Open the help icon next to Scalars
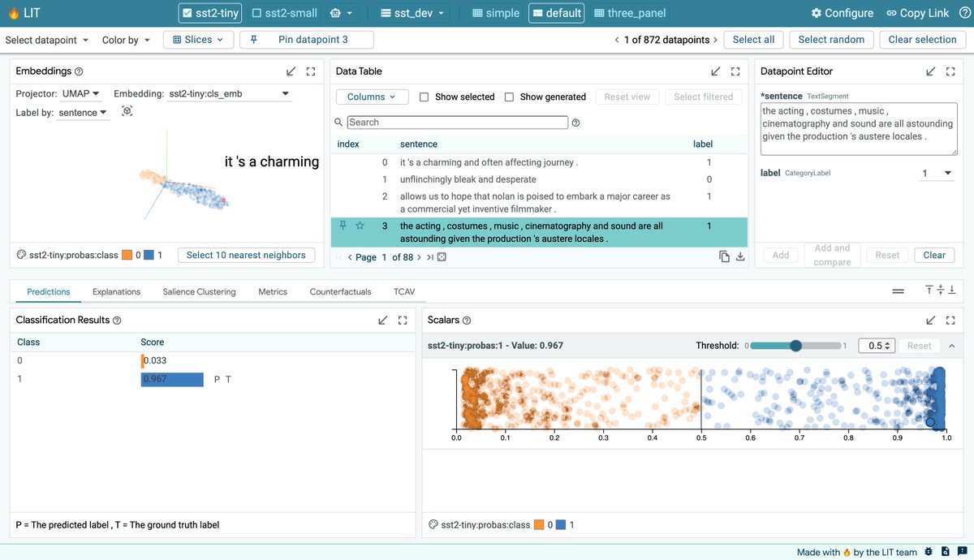The height and width of the screenshot is (560, 974). pyautogui.click(x=467, y=321)
